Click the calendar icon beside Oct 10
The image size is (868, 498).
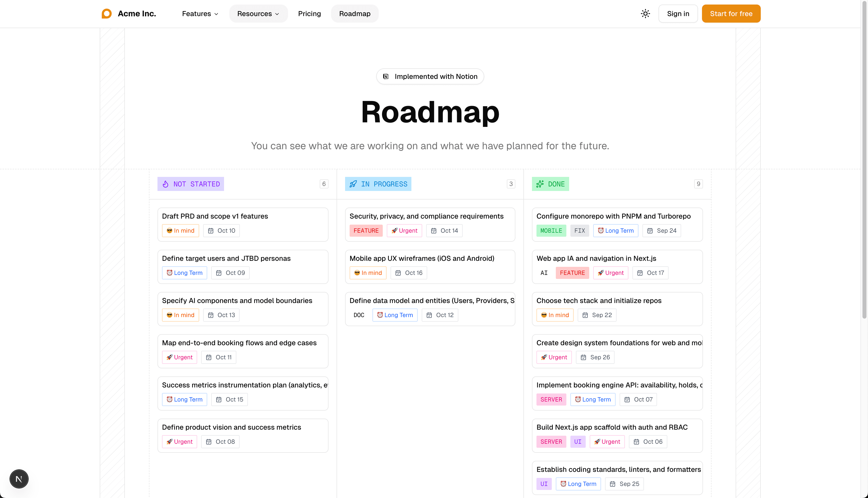(210, 230)
